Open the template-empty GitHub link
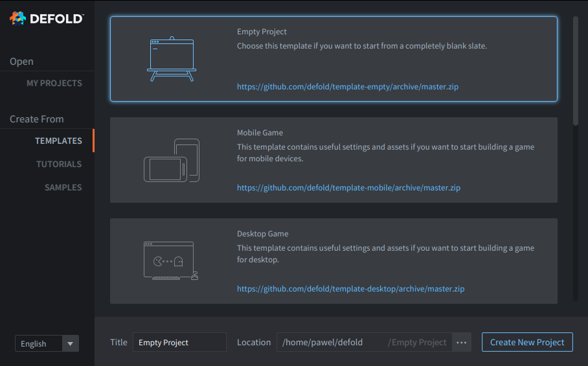Screen dimensions: 588x366 [347, 87]
